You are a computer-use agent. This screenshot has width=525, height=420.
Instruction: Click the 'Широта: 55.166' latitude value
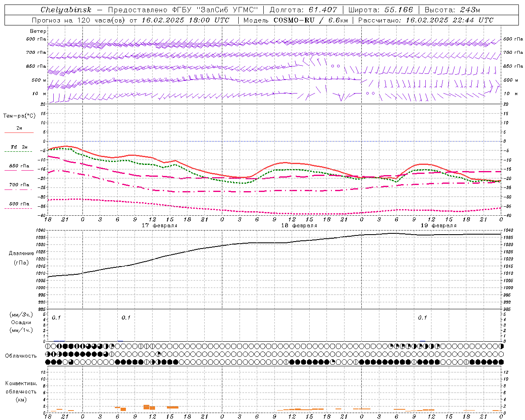tap(380, 10)
